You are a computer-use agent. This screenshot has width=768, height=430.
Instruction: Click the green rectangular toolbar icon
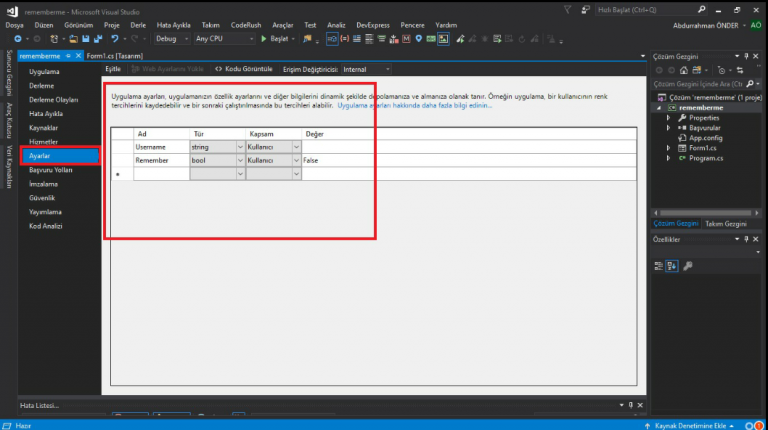point(431,39)
